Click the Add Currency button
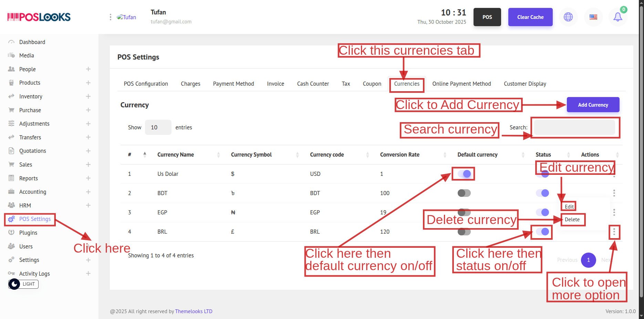This screenshot has height=319, width=644. (593, 105)
